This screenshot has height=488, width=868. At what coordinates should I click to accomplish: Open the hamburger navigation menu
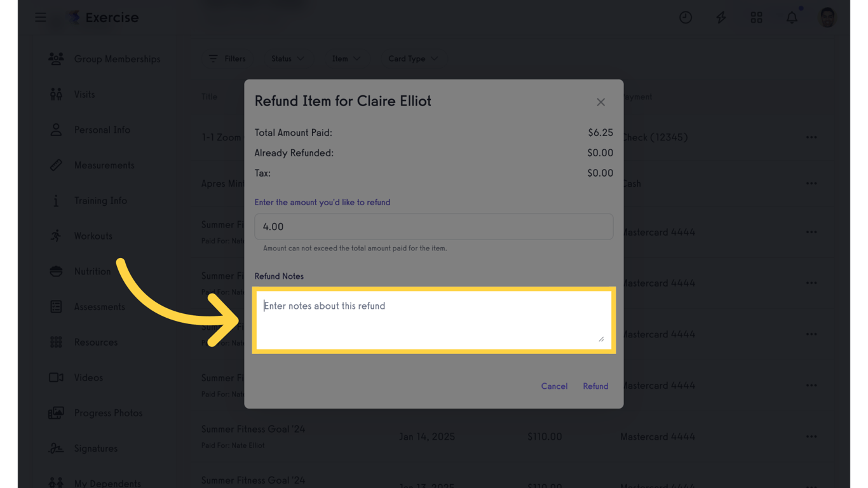40,17
